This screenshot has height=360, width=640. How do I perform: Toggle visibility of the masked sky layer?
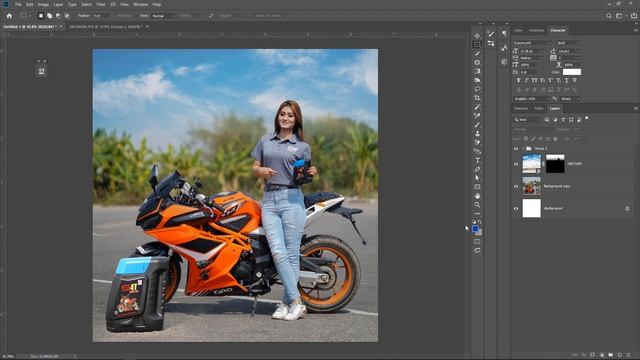516,164
